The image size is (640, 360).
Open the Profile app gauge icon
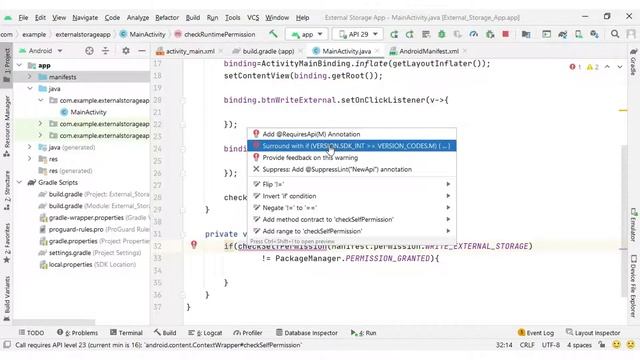click(x=473, y=34)
